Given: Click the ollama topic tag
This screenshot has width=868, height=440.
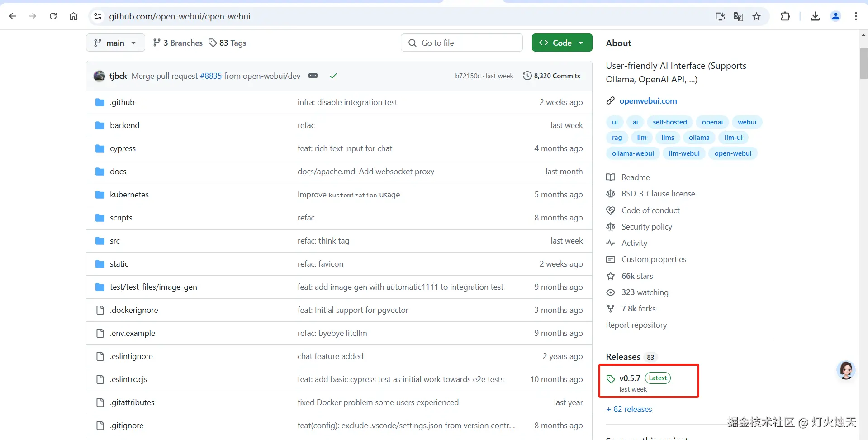Looking at the screenshot, I should coord(699,138).
